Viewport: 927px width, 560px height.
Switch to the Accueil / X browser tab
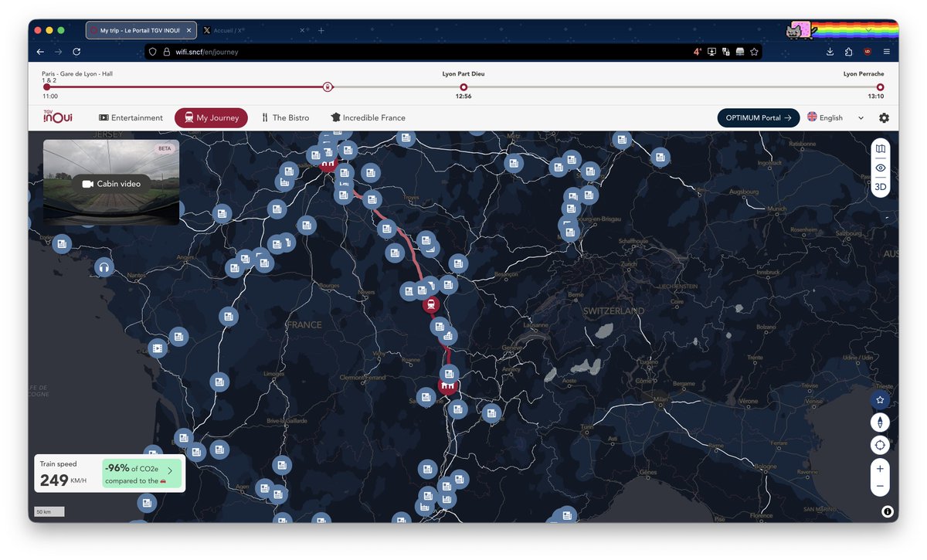click(254, 30)
